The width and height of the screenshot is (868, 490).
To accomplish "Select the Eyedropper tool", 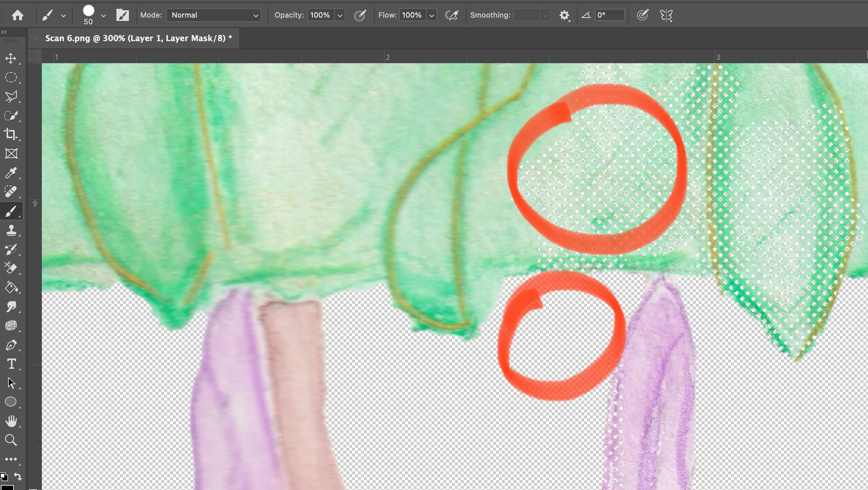I will click(11, 173).
